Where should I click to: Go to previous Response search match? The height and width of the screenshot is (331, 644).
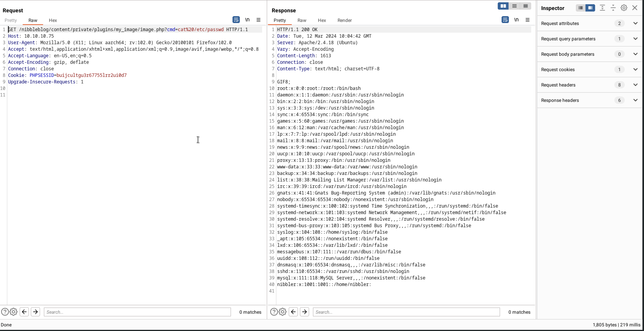293,312
